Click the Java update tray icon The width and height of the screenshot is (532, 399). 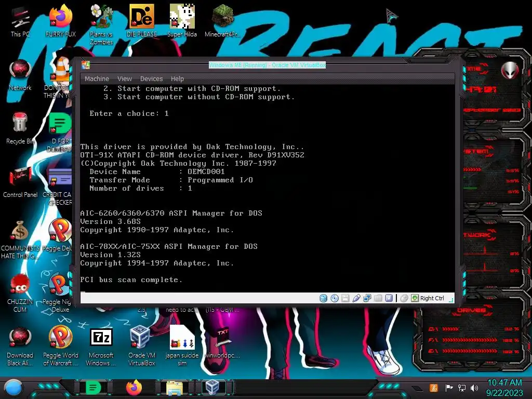434,388
